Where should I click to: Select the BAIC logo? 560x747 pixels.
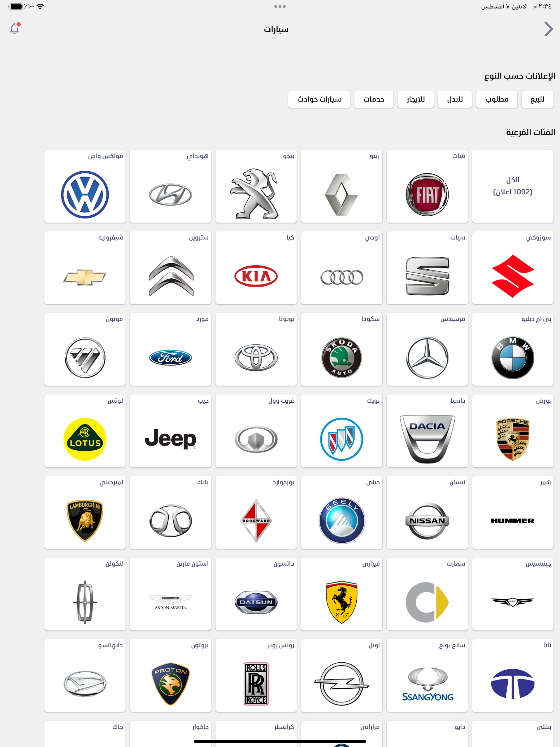point(170,521)
